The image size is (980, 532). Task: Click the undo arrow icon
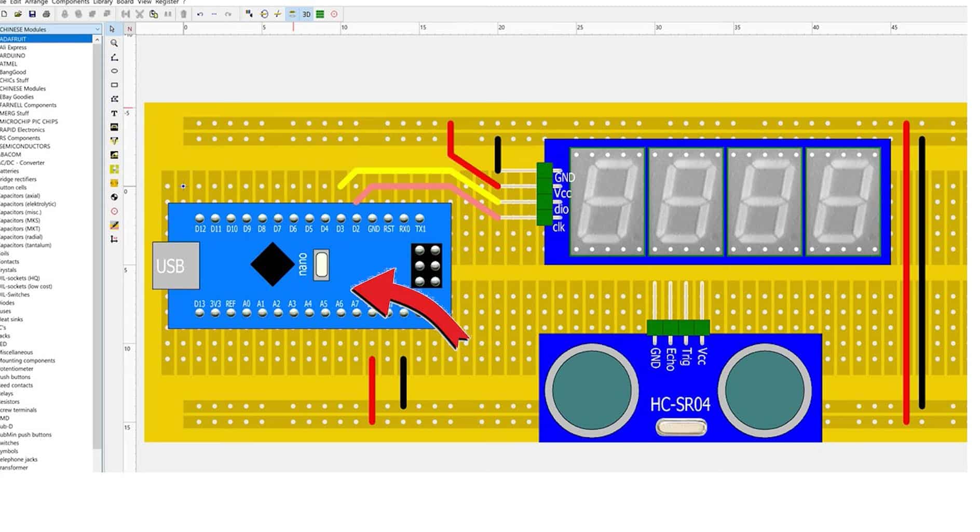(200, 14)
